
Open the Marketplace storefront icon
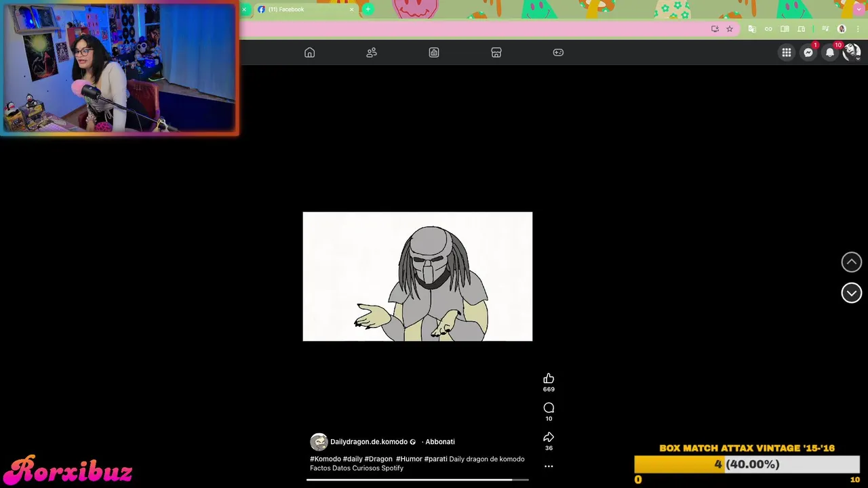pyautogui.click(x=496, y=53)
